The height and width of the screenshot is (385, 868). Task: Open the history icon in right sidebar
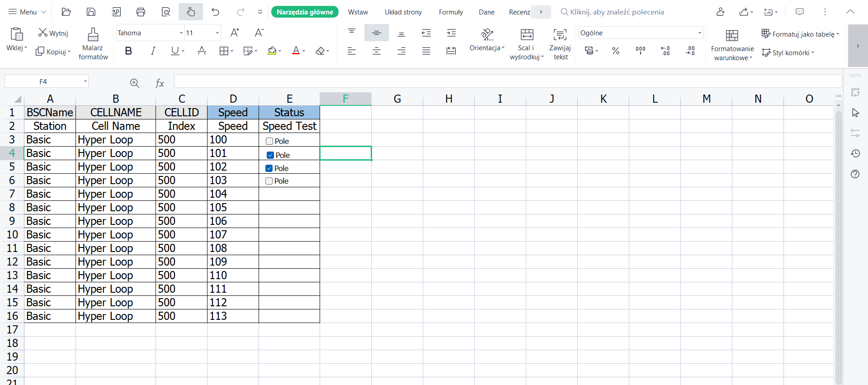coord(855,154)
